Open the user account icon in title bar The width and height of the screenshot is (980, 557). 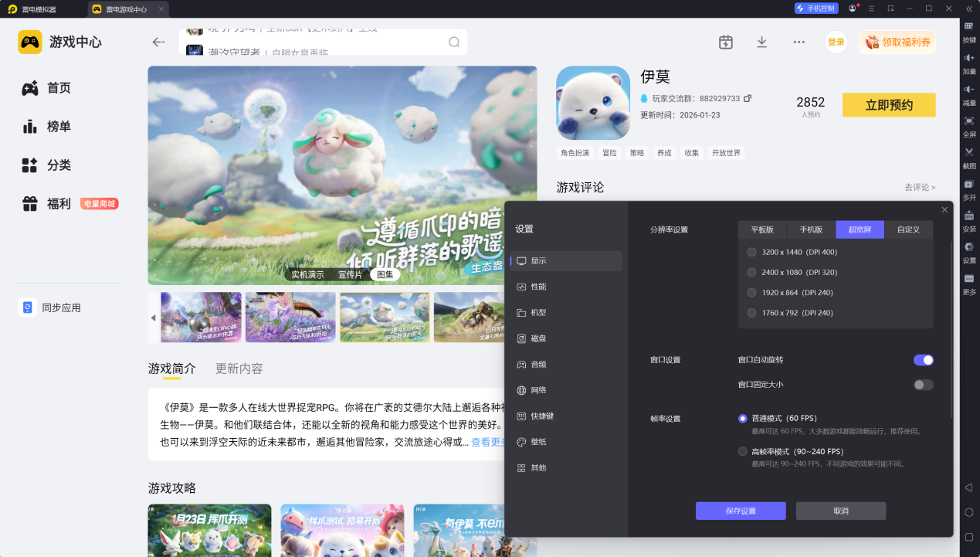click(853, 8)
